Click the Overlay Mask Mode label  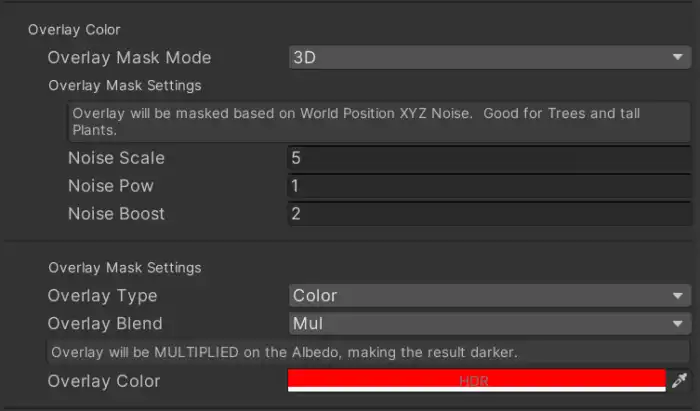tap(129, 58)
